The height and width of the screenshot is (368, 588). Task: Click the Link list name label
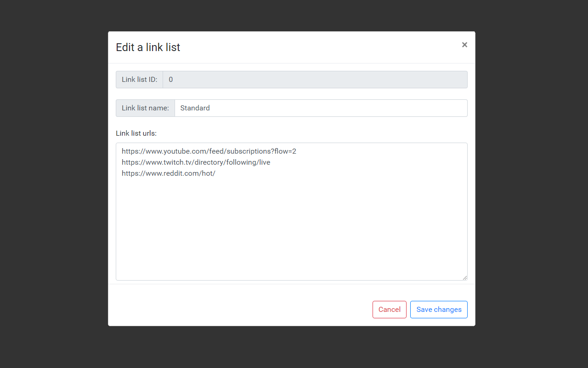tap(145, 108)
